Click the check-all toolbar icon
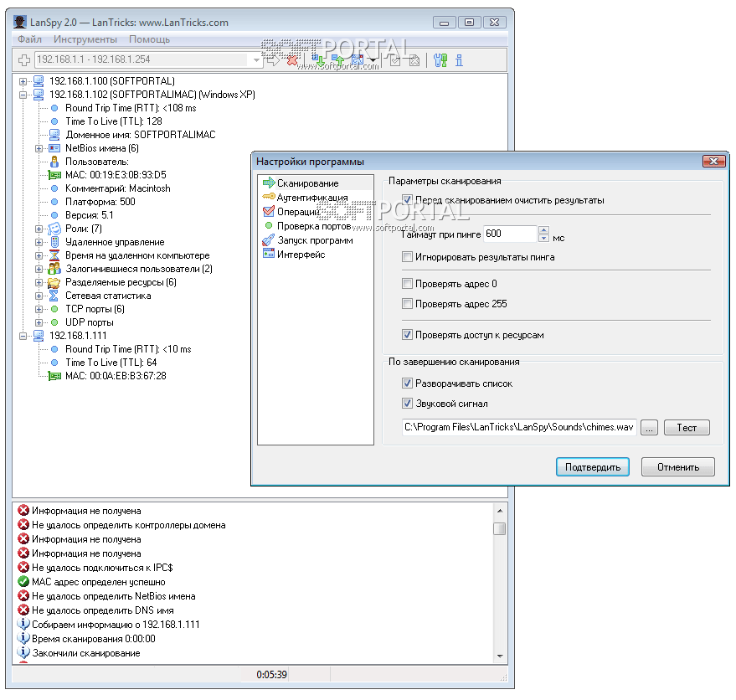The image size is (736, 700). click(394, 60)
